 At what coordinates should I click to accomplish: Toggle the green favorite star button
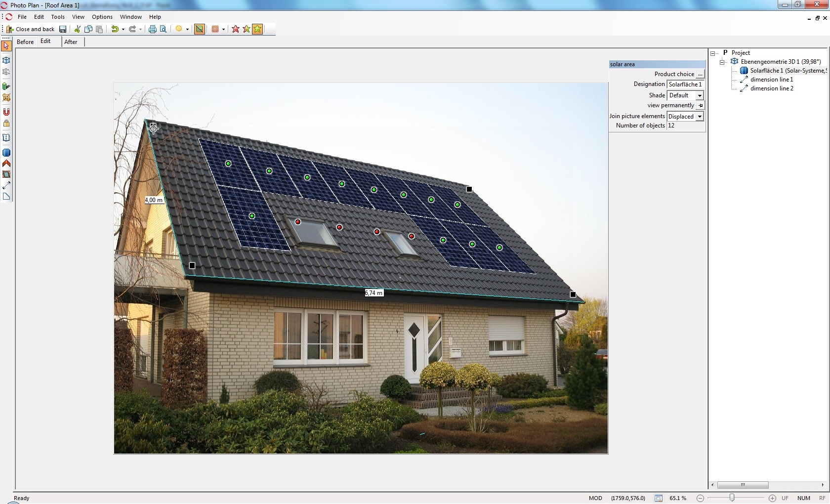click(257, 29)
